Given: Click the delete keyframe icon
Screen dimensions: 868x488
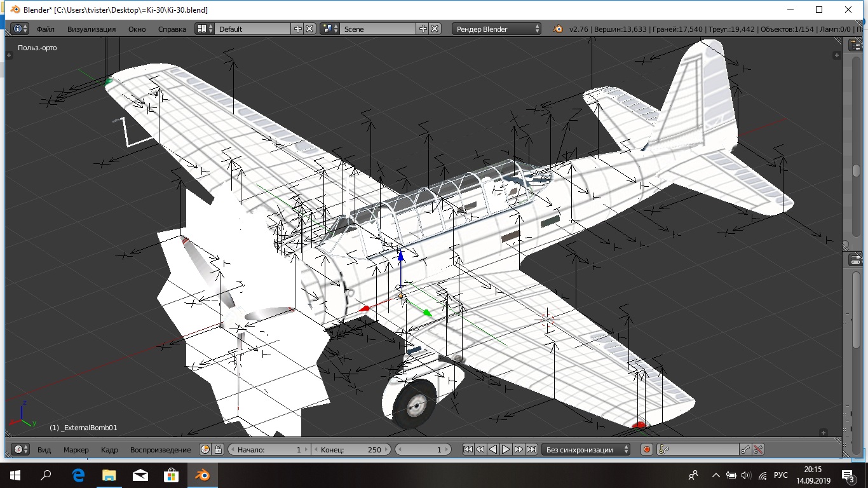Looking at the screenshot, I should [758, 449].
